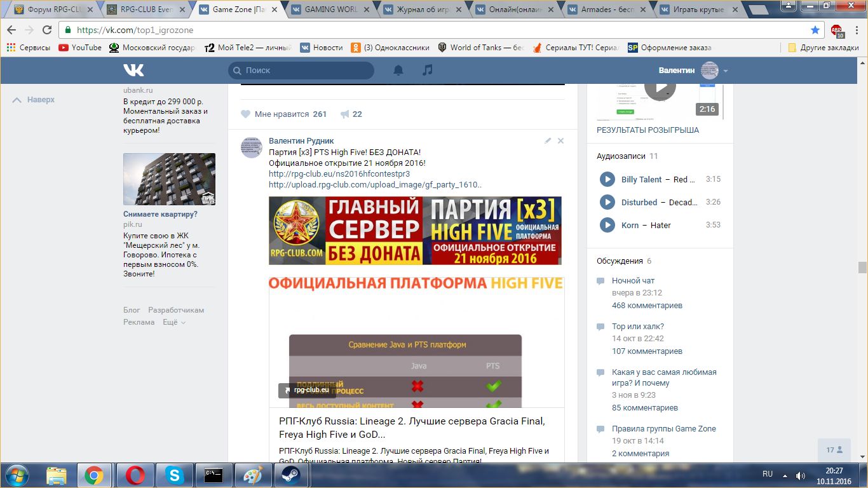Like the post with 261 likes
This screenshot has height=488, width=868.
click(x=283, y=114)
